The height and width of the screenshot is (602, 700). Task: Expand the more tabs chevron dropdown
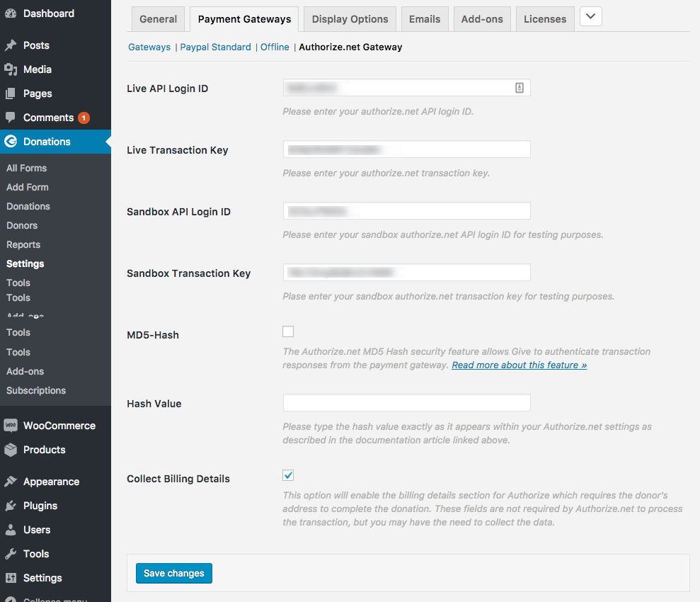[x=590, y=16]
